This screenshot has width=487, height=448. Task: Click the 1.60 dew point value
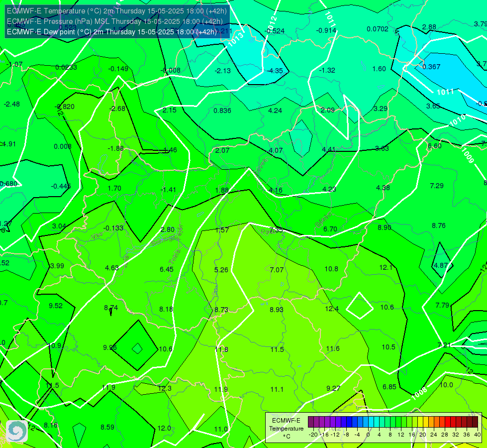(x=379, y=69)
